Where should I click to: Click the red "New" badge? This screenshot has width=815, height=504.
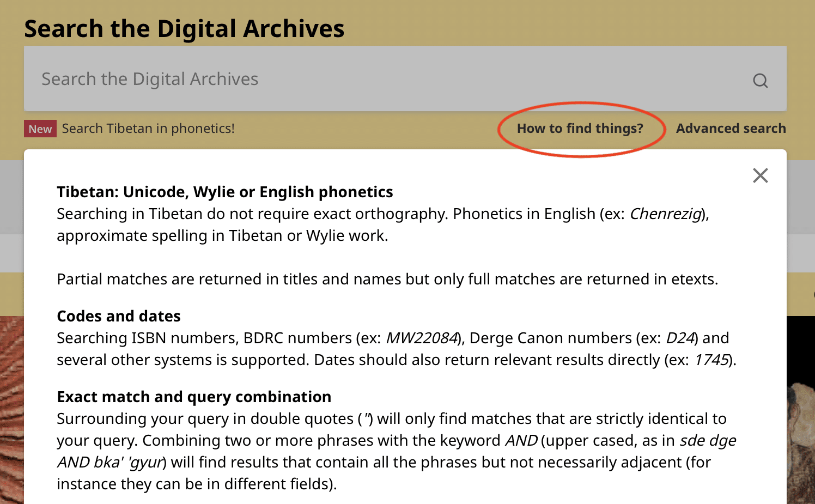point(40,129)
